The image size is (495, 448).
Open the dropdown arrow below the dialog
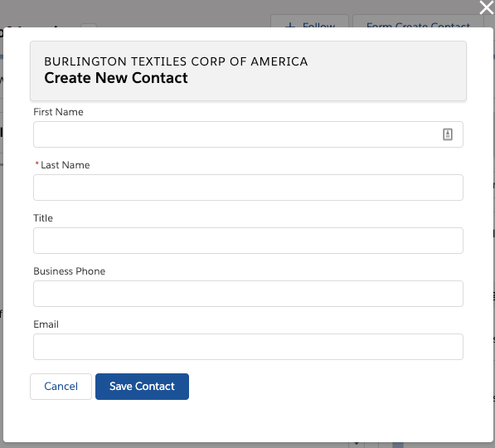[357, 444]
